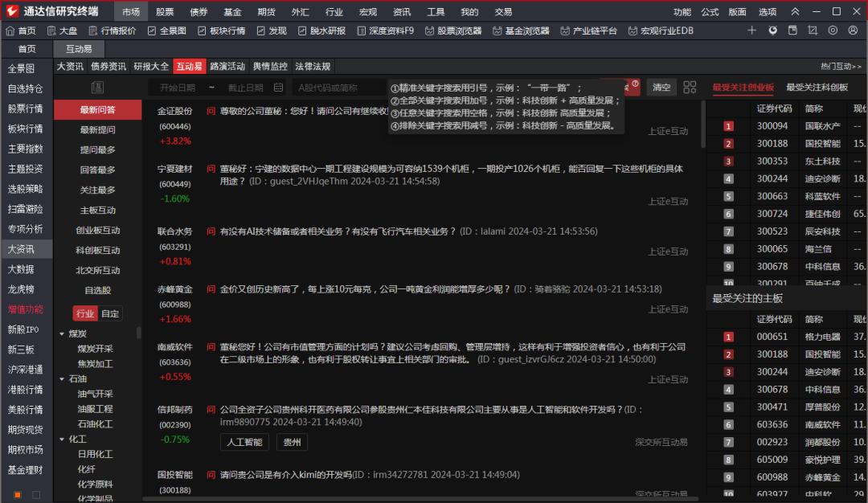Viewport: 868px width, 503px height.
Task: Click the 截止日期 end date field
Action: (x=246, y=88)
